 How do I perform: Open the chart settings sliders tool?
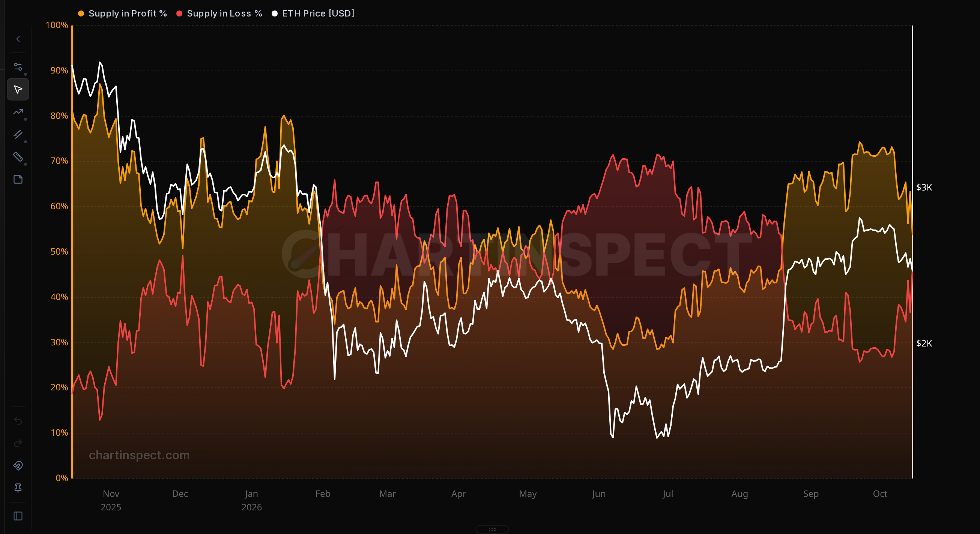18,66
